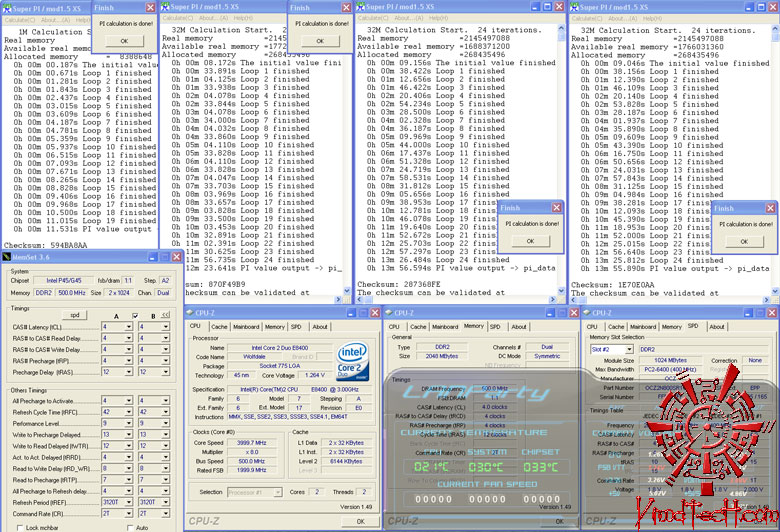Click the spd button in MemSet Timings
The height and width of the screenshot is (532, 780).
coord(75,315)
